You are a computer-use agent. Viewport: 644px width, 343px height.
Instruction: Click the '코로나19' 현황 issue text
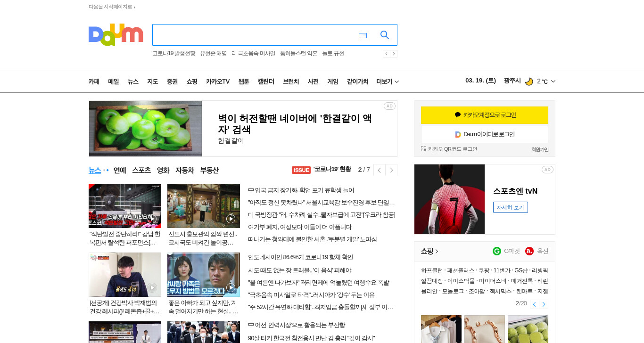pos(332,170)
